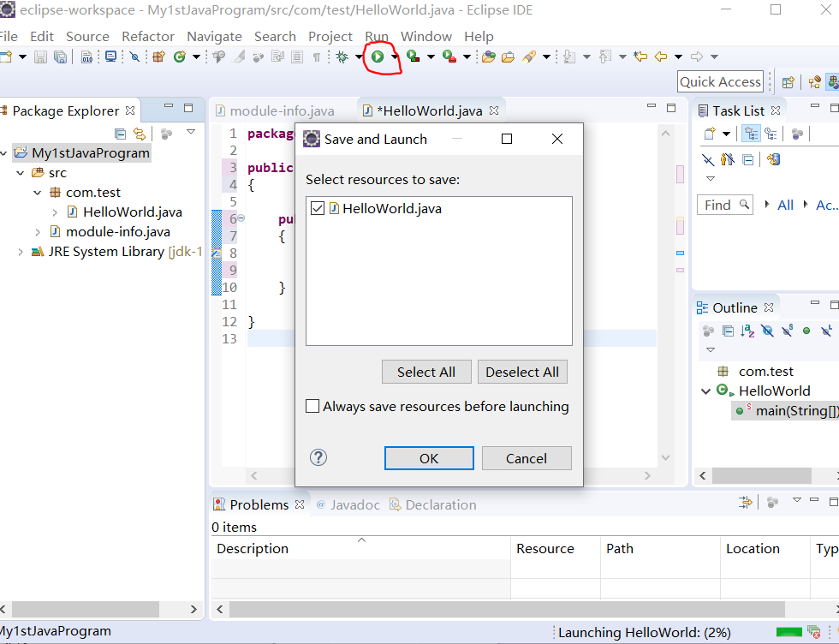Click the Open Task toolbar icon
This screenshot has width=839, height=644.
pos(508,57)
